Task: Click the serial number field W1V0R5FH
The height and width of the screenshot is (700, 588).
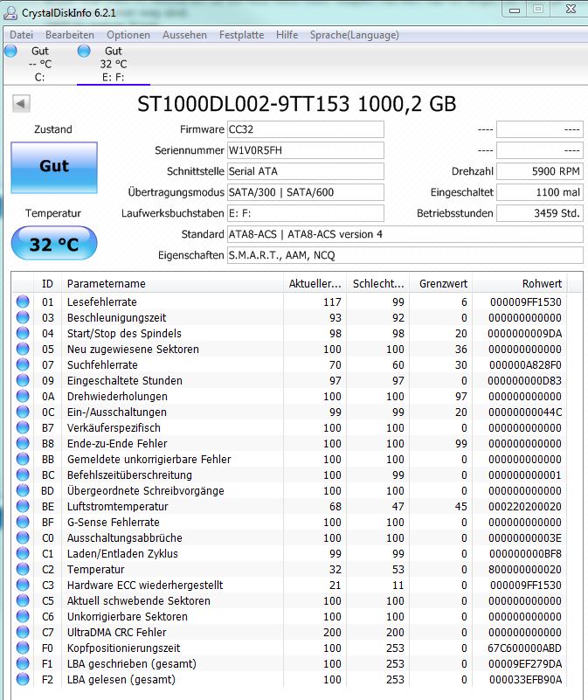Action: coord(306,150)
